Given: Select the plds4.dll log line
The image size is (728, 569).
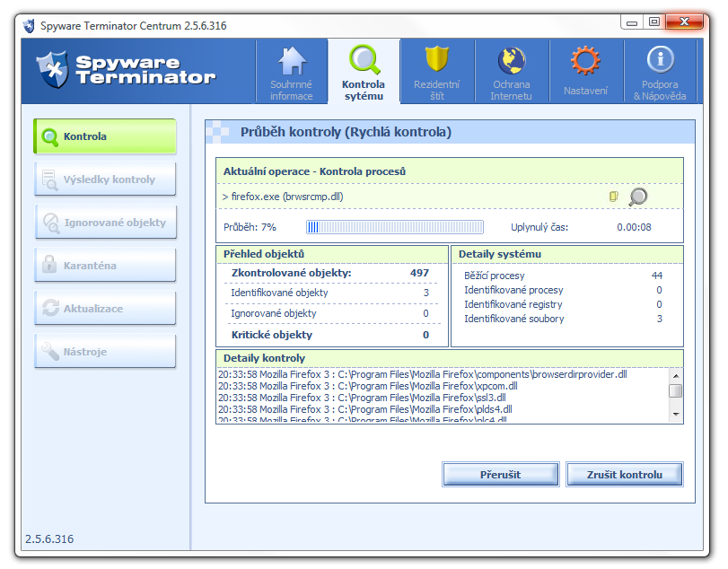Looking at the screenshot, I should pyautogui.click(x=365, y=409).
